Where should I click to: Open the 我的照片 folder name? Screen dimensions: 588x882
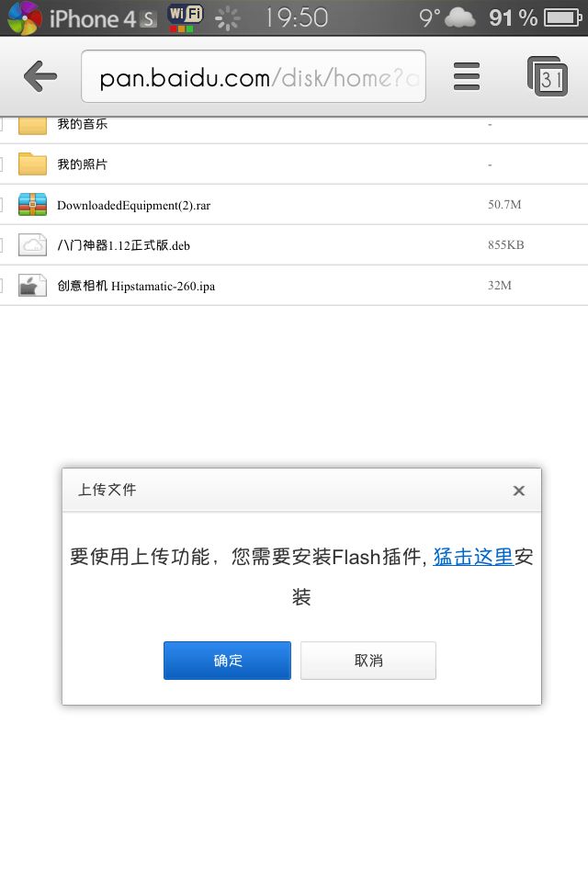82,164
